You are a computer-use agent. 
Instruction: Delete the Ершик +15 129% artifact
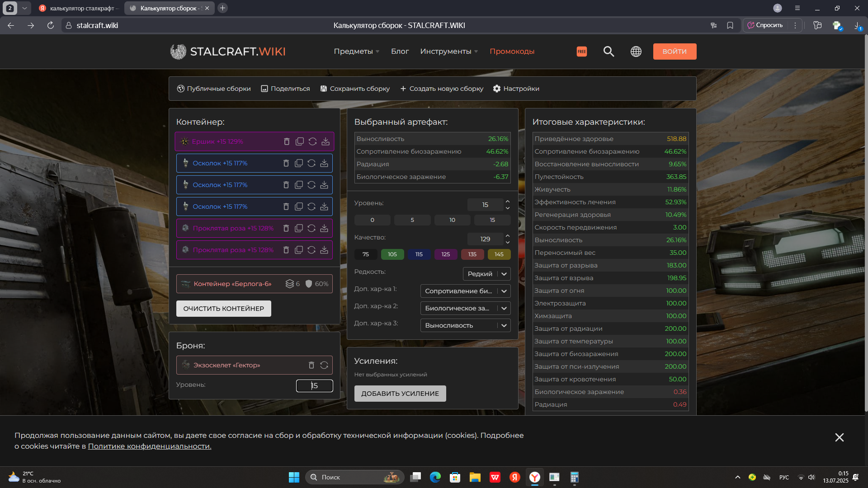[287, 141]
